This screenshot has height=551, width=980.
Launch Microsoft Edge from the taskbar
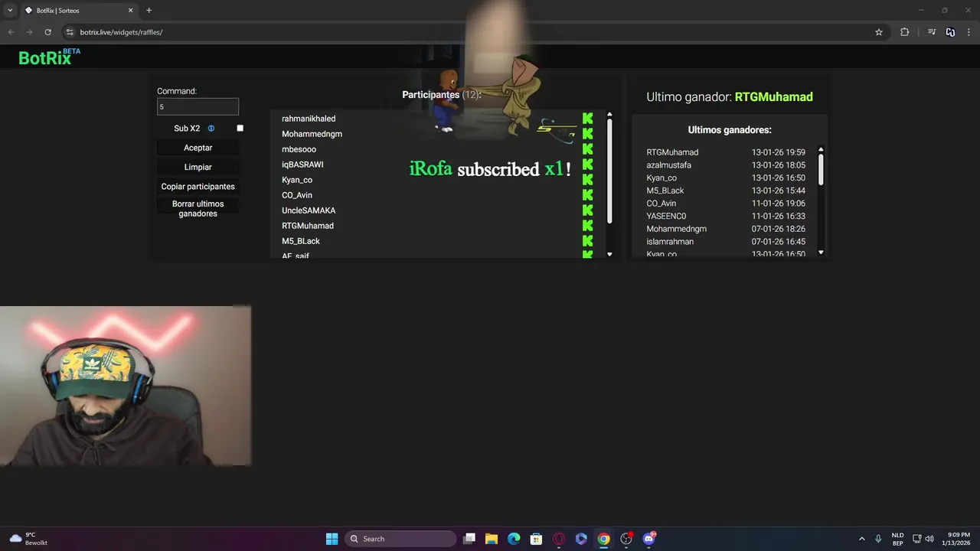(514, 539)
